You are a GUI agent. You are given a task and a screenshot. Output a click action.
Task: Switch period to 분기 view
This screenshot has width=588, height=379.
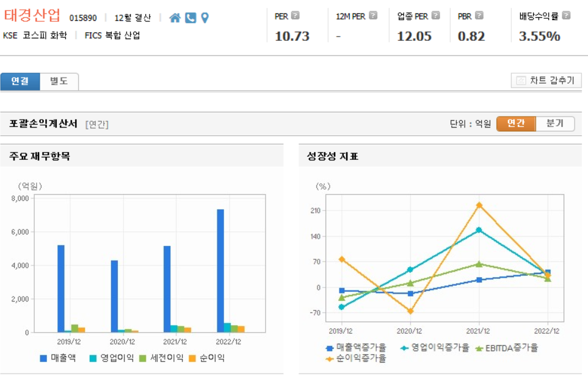(x=554, y=123)
